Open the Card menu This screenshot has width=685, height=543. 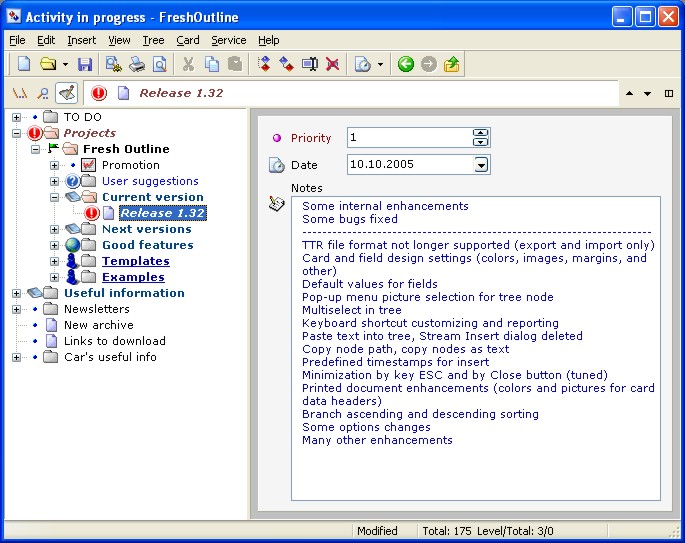(188, 40)
